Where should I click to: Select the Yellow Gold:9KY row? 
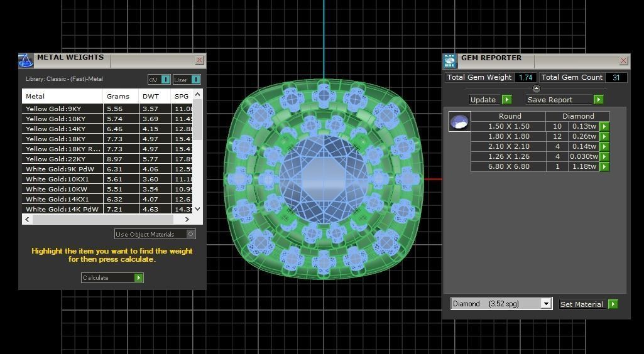click(x=107, y=109)
